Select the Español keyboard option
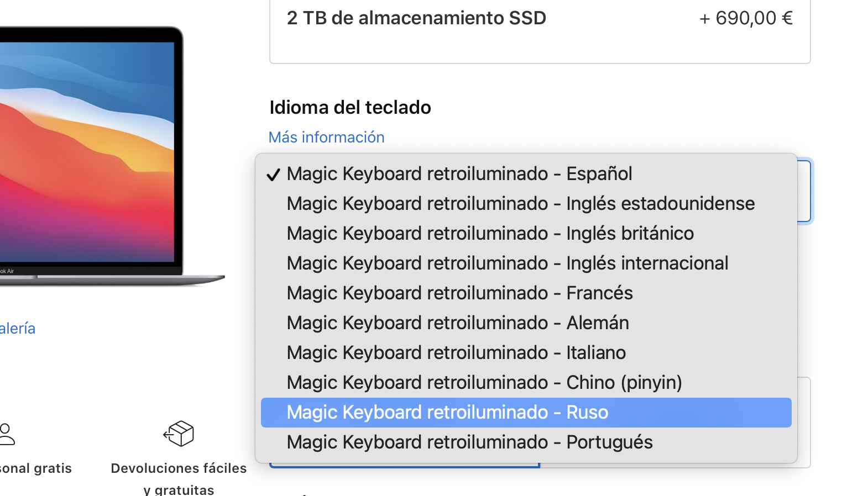This screenshot has height=496, width=868. click(459, 174)
